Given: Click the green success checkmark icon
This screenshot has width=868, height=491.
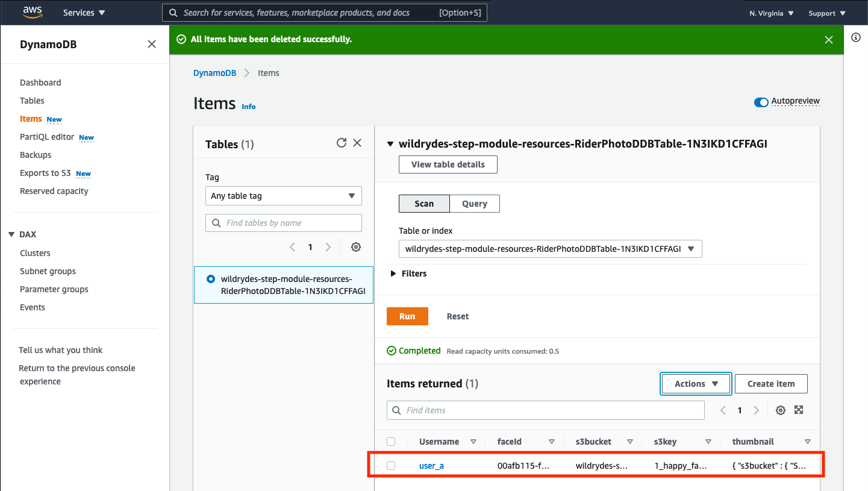Looking at the screenshot, I should click(x=181, y=39).
